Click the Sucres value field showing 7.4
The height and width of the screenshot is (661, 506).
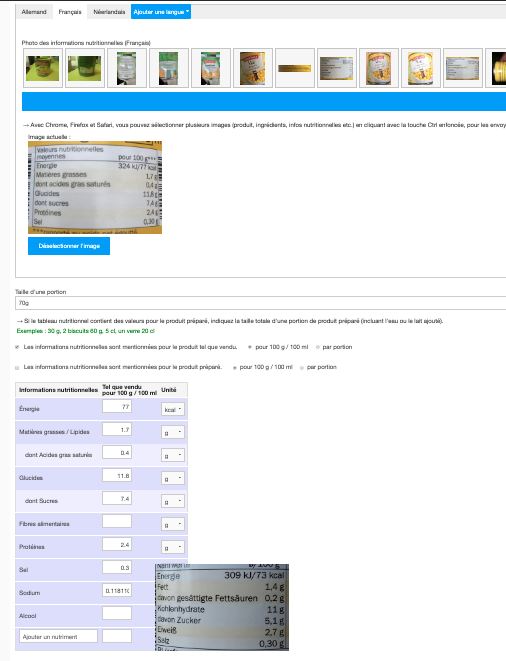tap(117, 498)
